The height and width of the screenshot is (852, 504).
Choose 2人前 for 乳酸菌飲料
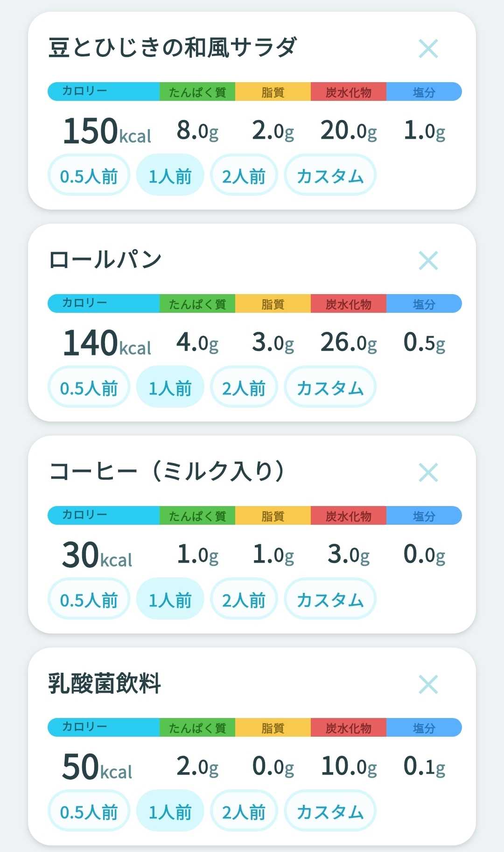point(244,811)
